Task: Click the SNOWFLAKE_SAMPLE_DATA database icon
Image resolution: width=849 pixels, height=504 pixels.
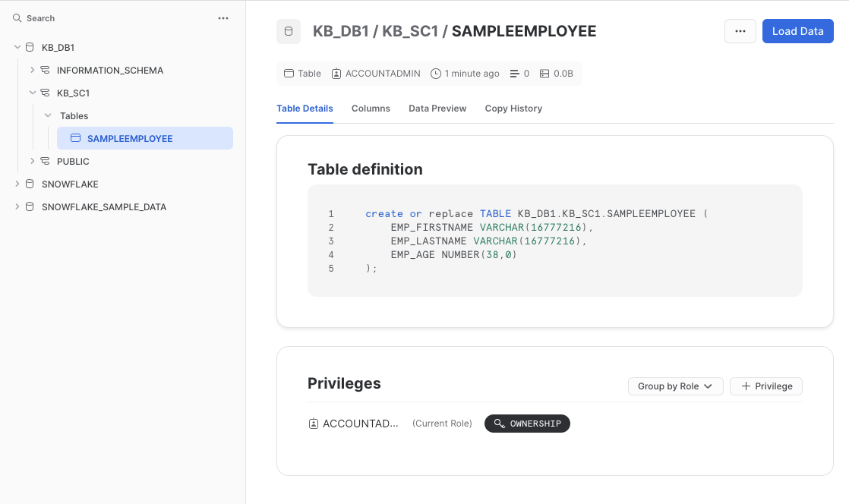Action: pos(30,206)
